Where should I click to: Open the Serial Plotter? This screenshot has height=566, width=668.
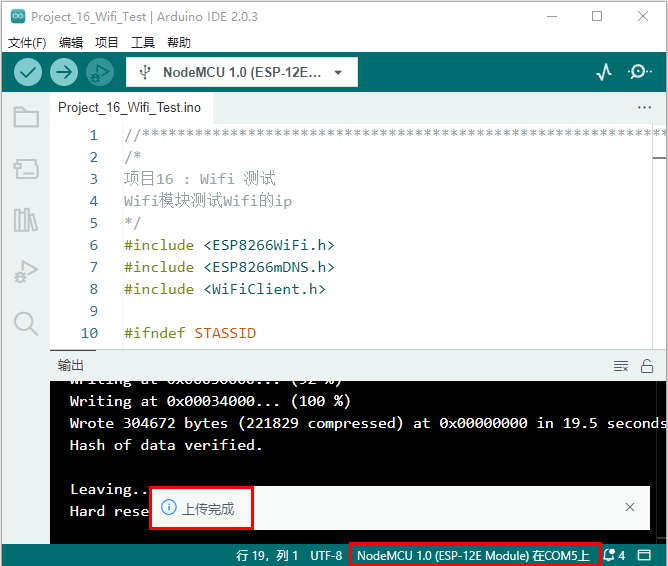(604, 72)
